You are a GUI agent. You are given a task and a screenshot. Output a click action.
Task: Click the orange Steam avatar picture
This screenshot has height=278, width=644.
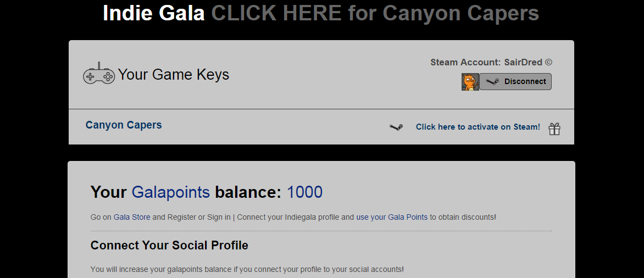tap(470, 82)
